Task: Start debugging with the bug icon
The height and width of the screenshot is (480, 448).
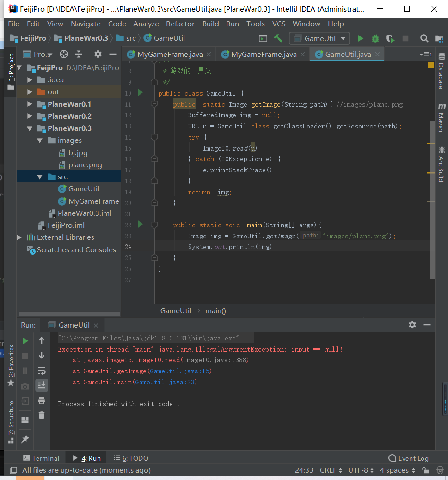Action: coord(375,38)
